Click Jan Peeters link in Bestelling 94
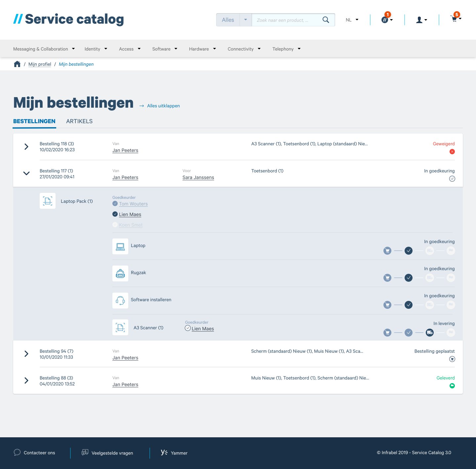This screenshot has height=469, width=476. [125, 358]
